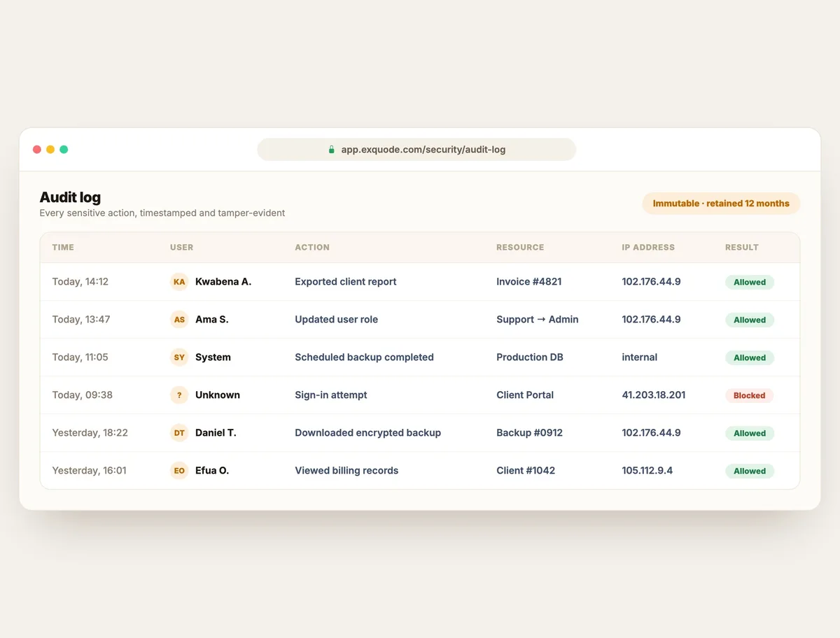Click the subtitle about tamper-evident actions
The width and height of the screenshot is (840, 638).
[x=162, y=213]
